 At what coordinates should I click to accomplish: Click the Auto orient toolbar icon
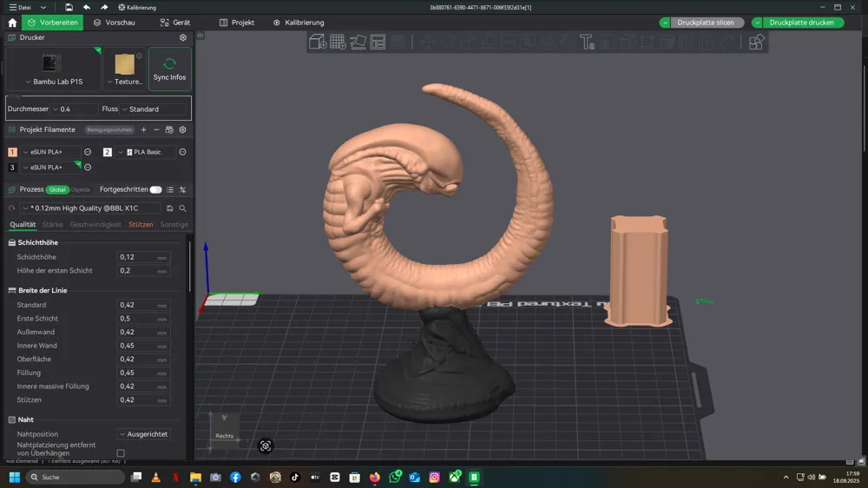[x=358, y=42]
